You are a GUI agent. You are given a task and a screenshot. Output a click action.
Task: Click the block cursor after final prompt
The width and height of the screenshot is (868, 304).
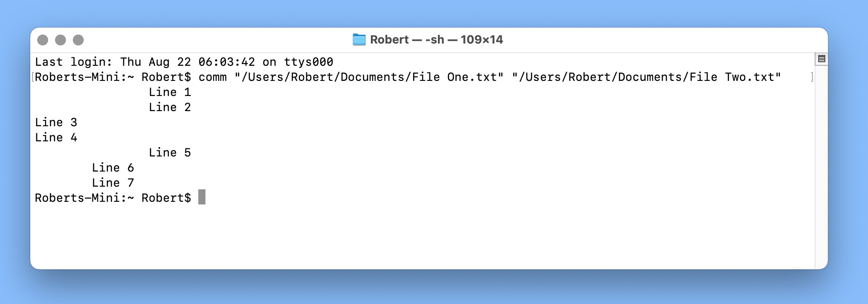coord(202,197)
